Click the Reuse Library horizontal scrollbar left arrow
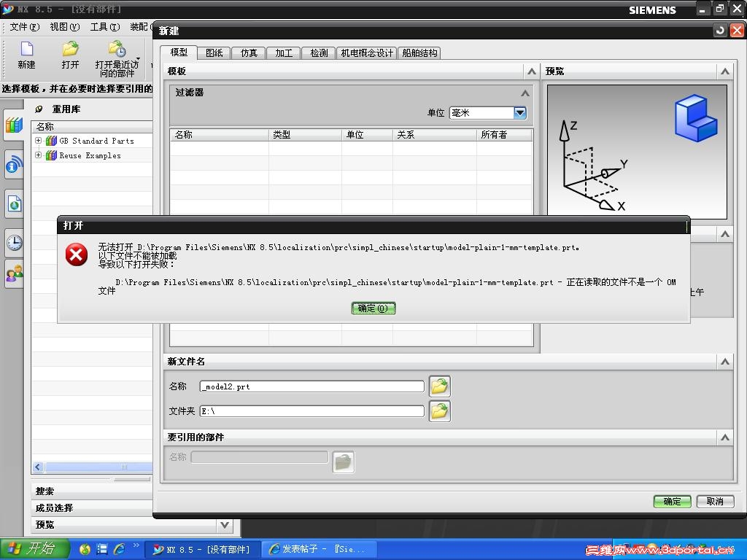 [x=39, y=467]
